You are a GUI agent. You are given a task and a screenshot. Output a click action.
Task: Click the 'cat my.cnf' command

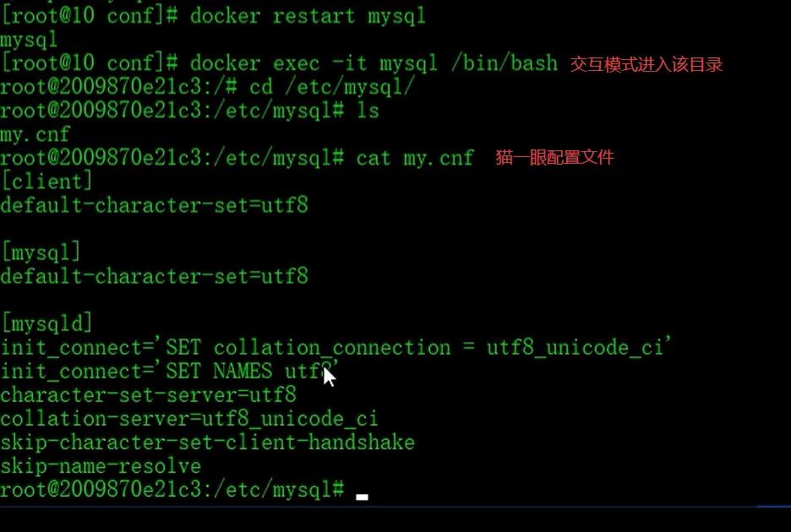415,158
